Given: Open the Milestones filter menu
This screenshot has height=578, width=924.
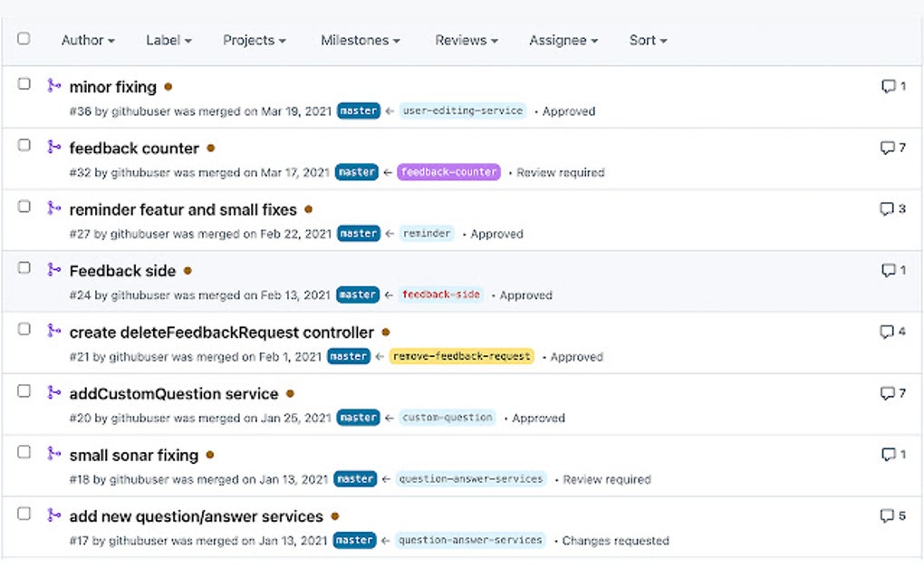Looking at the screenshot, I should pyautogui.click(x=360, y=40).
